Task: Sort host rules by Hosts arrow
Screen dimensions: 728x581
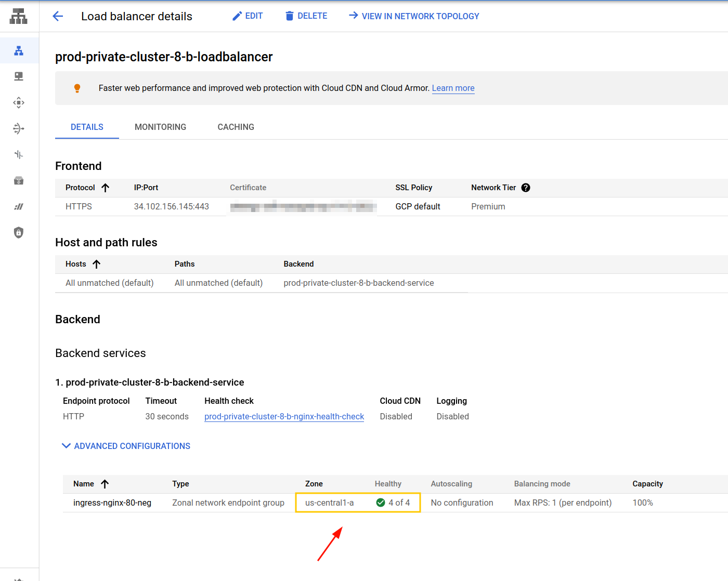Action: point(97,264)
